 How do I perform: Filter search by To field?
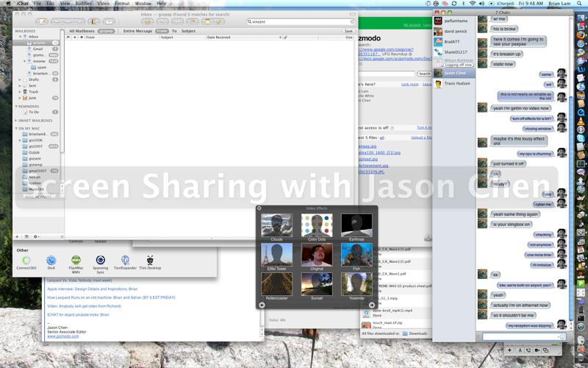coord(174,31)
